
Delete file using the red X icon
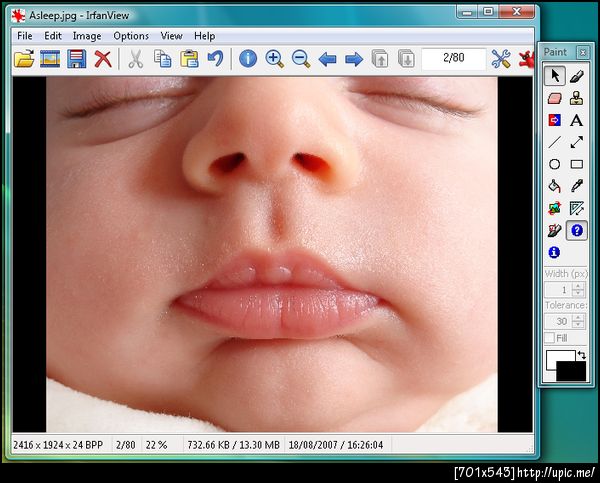coord(103,59)
